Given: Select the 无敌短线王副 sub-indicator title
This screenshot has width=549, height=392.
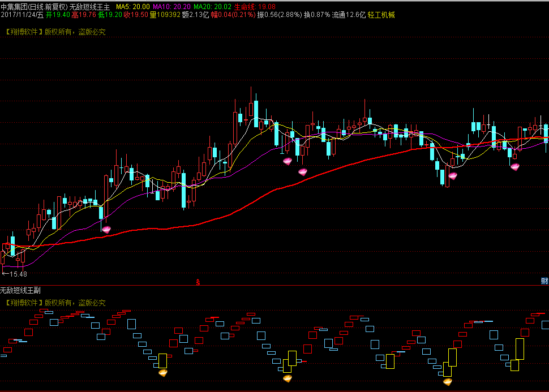Looking at the screenshot, I should pyautogui.click(x=20, y=290).
